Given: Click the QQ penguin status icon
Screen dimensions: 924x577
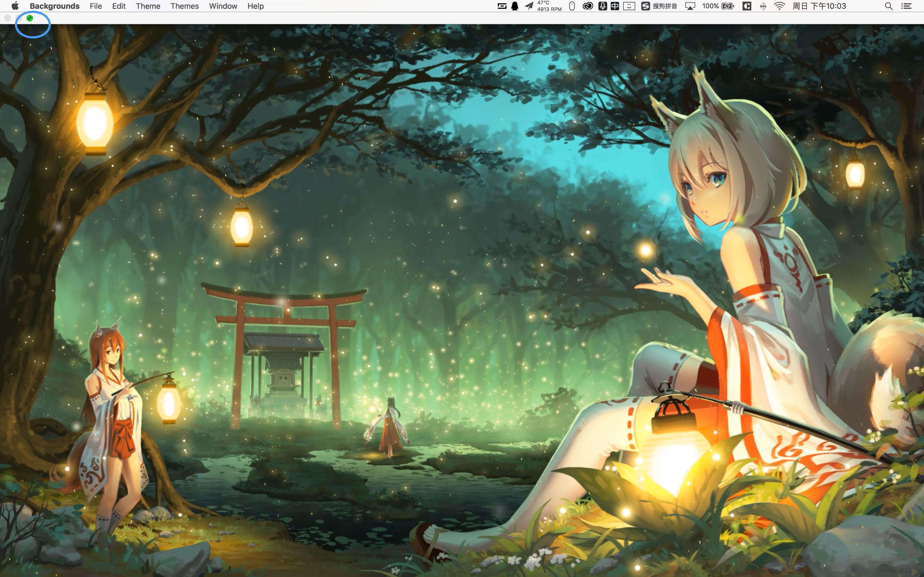Looking at the screenshot, I should point(515,6).
